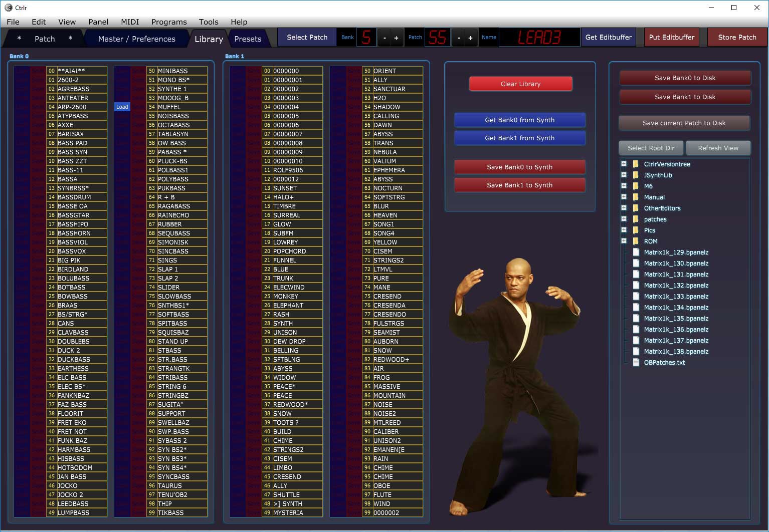Screen dimensions: 769x532
Task: Click the patches folder icon
Action: [x=636, y=219]
